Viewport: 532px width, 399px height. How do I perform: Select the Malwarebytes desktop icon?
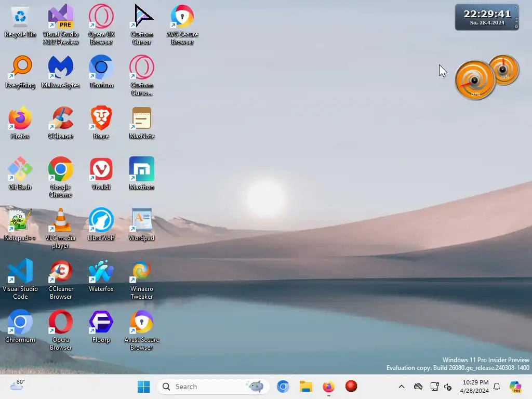60,72
